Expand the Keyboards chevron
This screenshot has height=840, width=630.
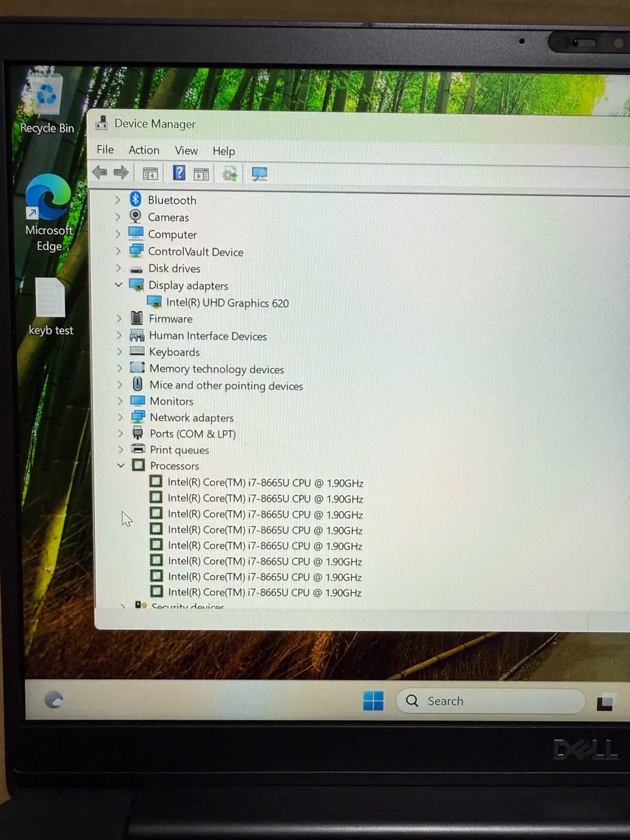tap(119, 352)
